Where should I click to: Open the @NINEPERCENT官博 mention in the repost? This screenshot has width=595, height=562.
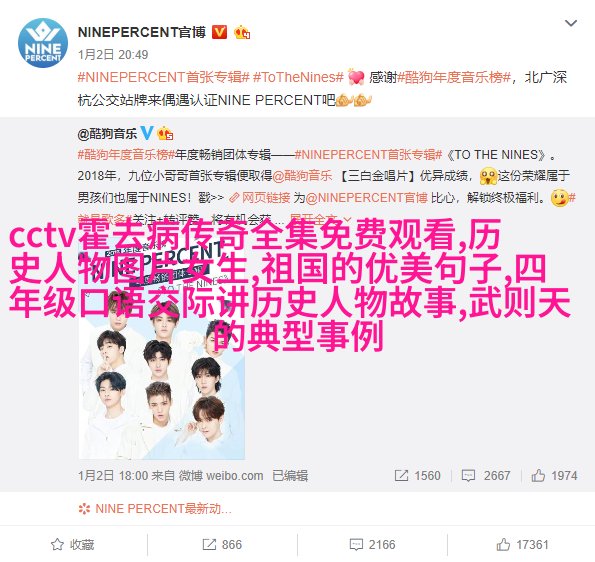tap(367, 198)
